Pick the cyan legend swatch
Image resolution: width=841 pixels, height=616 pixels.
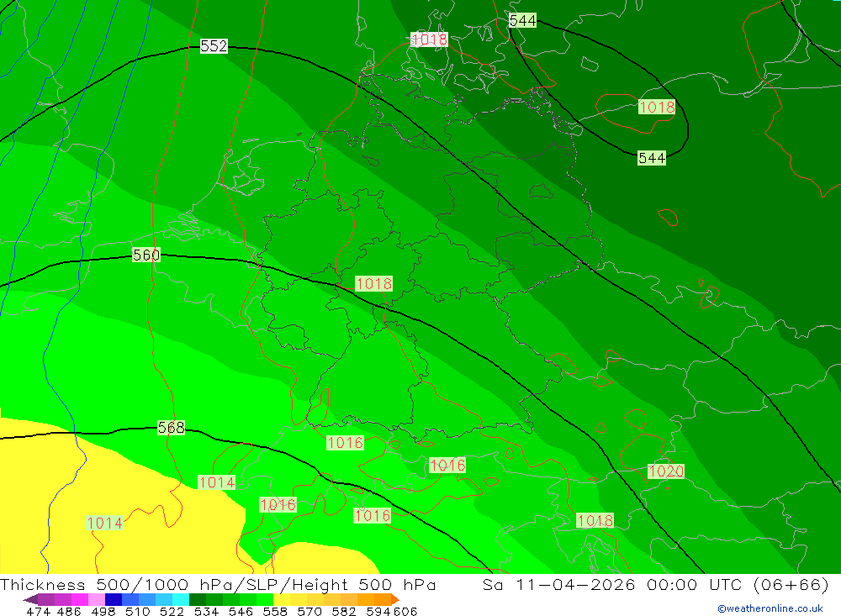[x=181, y=599]
